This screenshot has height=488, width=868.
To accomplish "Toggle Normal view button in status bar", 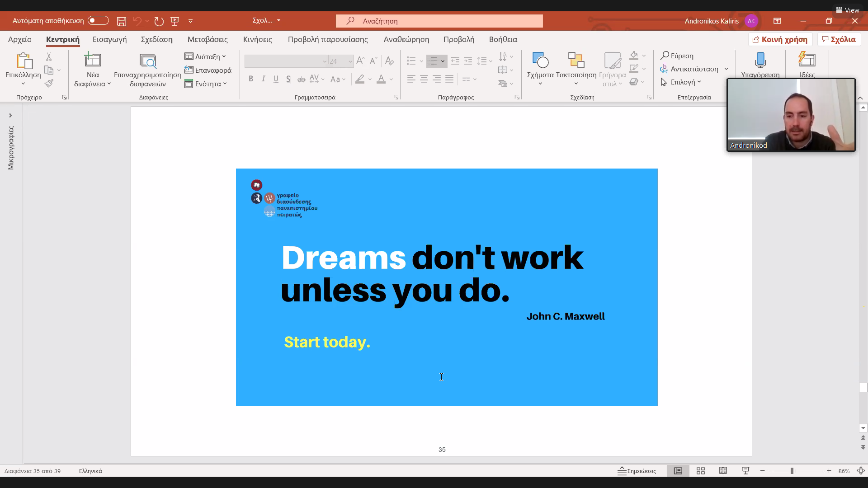I will pos(678,471).
